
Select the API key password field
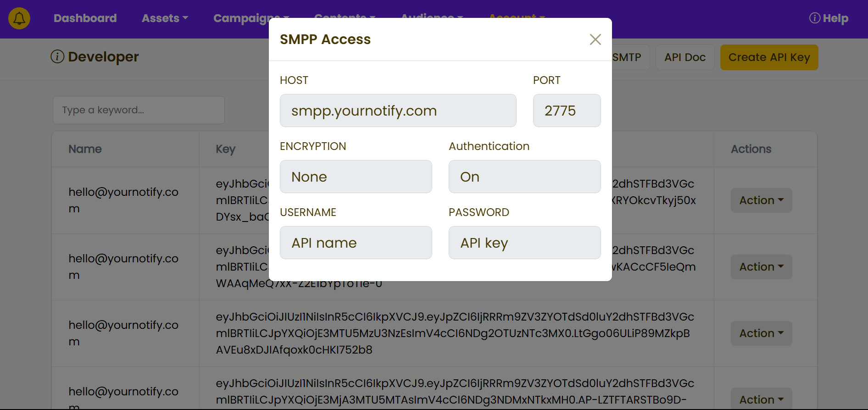525,243
